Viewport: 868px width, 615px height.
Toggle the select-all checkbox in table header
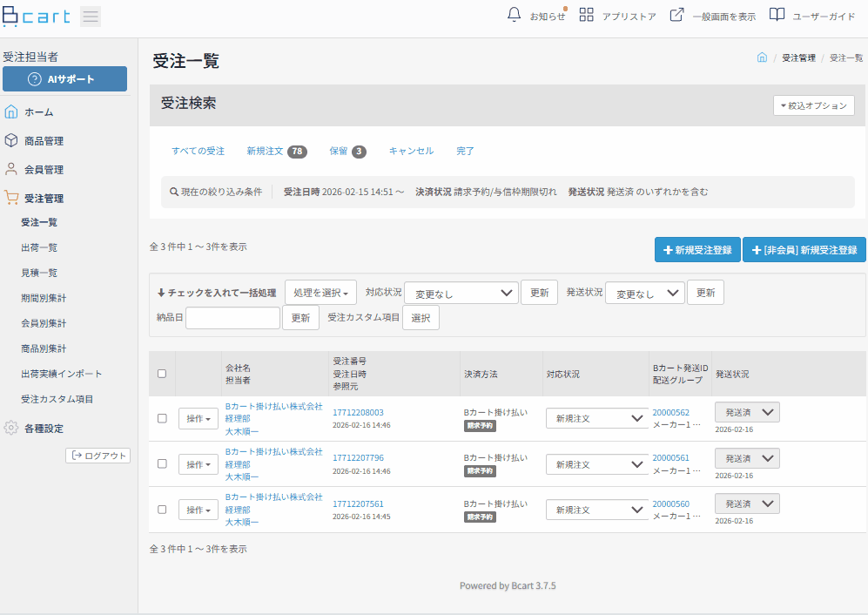tap(162, 374)
